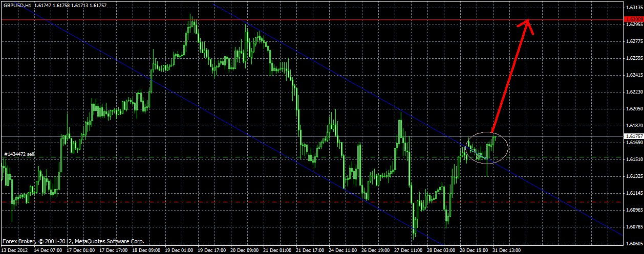
Task: Click the 1.62055 price scale value
Action: (634, 108)
